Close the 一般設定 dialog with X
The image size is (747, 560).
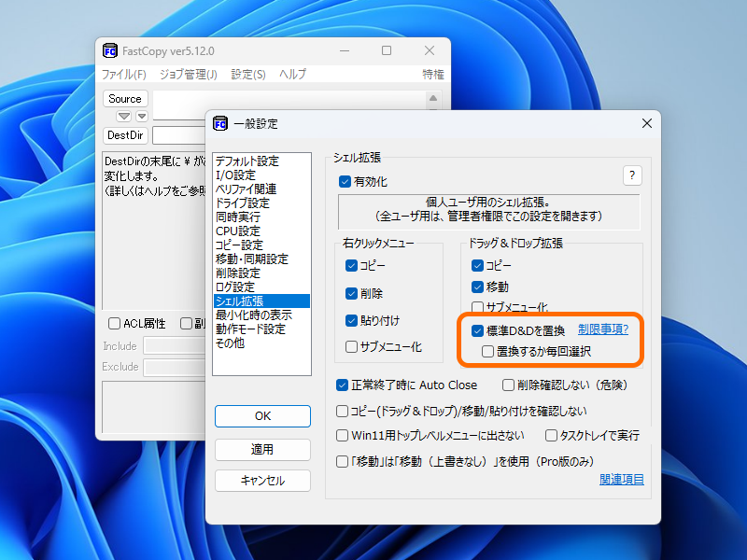point(646,123)
